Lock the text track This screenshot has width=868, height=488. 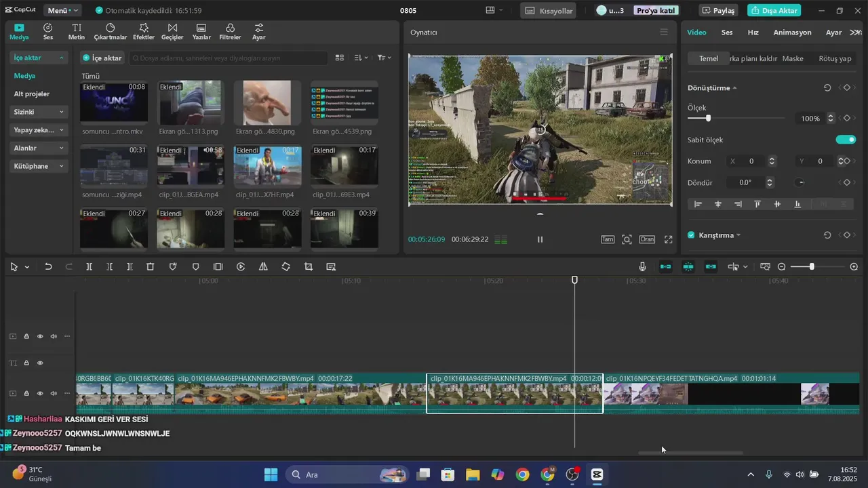[26, 363]
